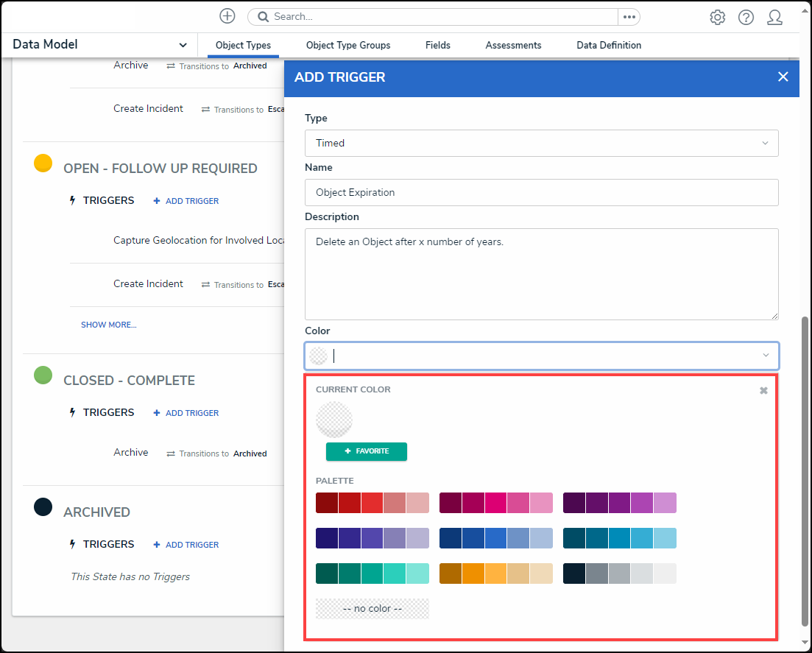Expand the Type dropdown showing Timed
Image resolution: width=812 pixels, height=653 pixels.
click(541, 143)
